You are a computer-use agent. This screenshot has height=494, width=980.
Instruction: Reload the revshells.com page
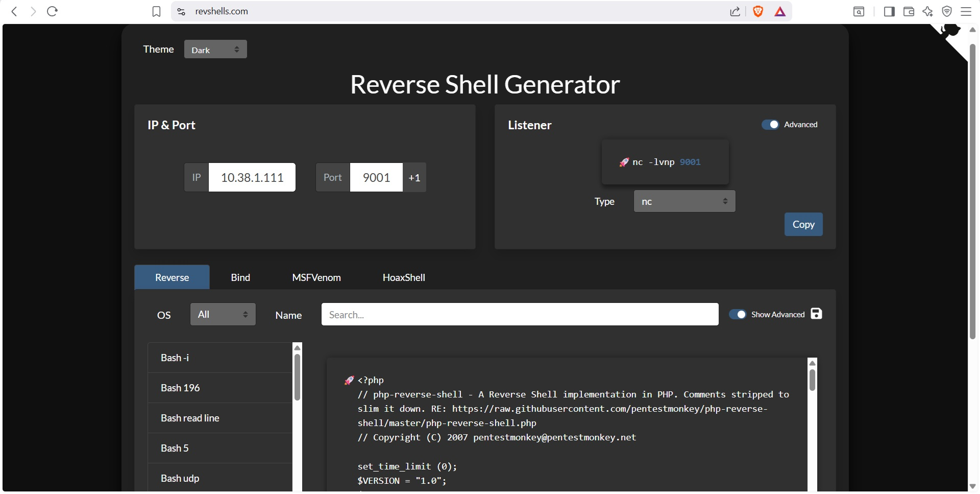(52, 11)
